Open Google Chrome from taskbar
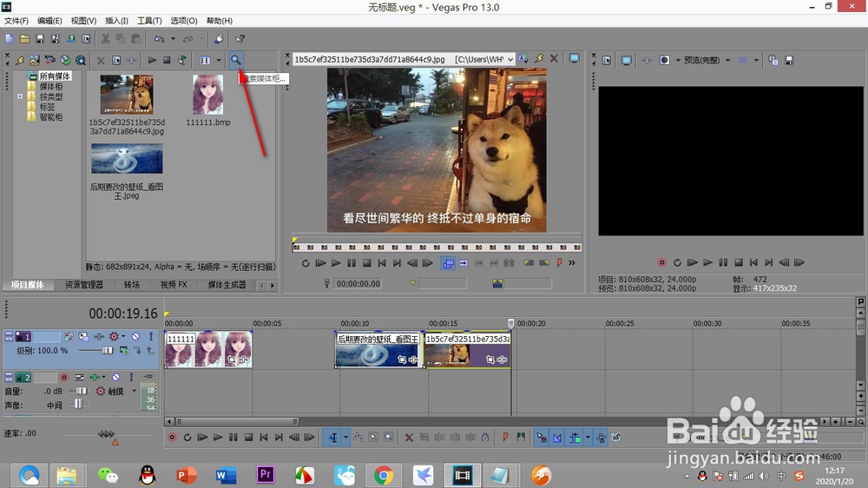 [x=383, y=475]
